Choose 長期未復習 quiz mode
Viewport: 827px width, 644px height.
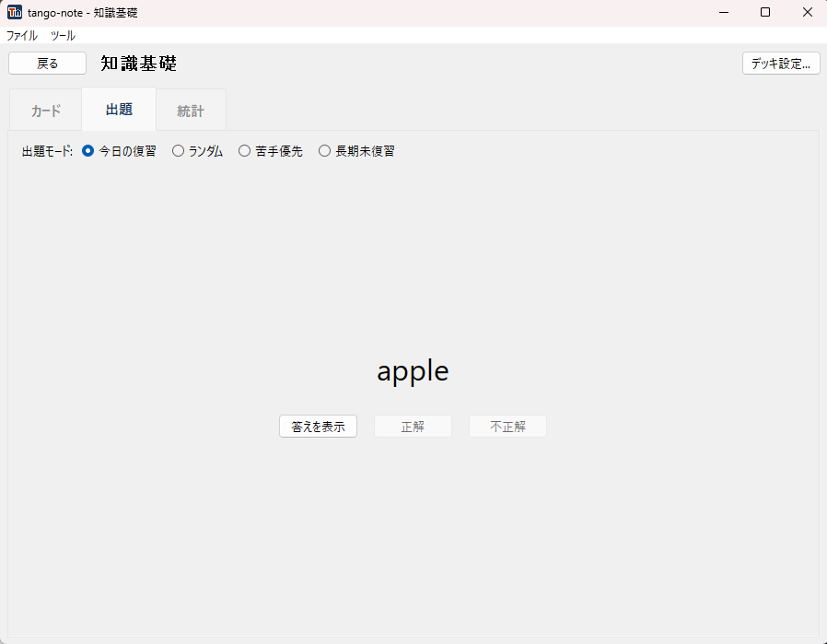coord(356,151)
